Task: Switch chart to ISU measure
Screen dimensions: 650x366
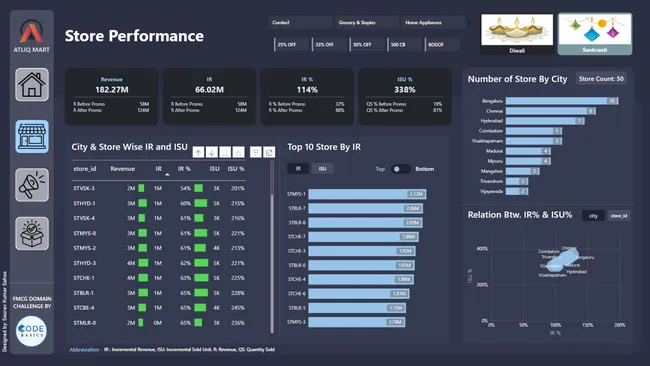Action: point(323,168)
